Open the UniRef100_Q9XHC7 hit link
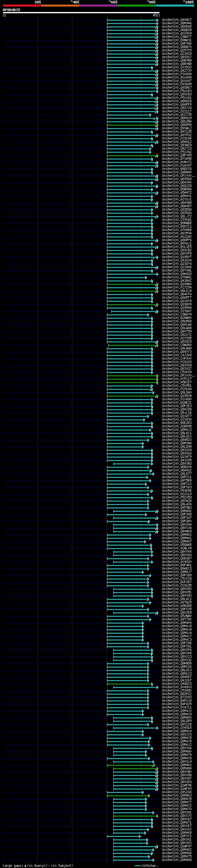The image size is (197, 868). [176, 20]
